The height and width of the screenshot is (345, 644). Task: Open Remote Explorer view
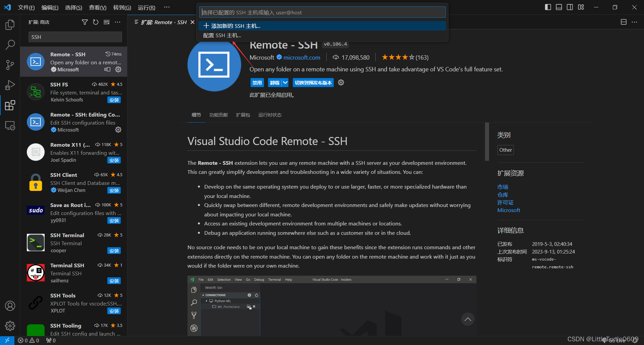click(10, 126)
